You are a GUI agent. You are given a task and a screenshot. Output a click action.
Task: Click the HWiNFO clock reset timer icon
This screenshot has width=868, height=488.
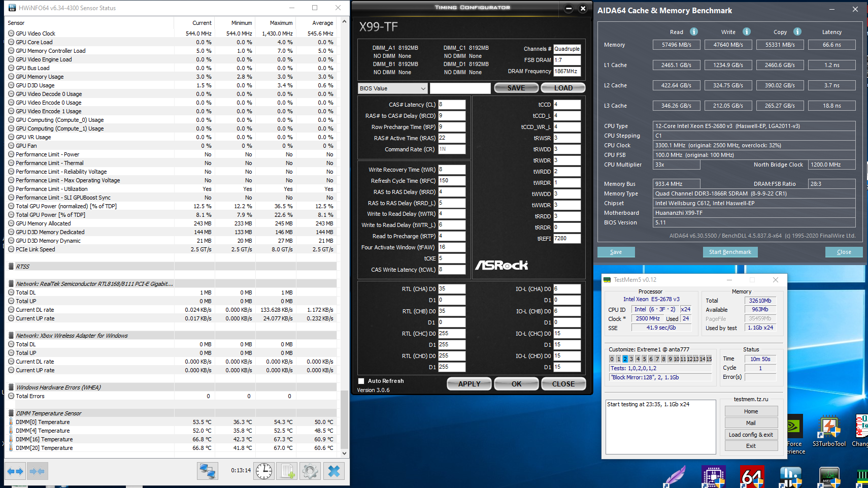pyautogui.click(x=264, y=471)
